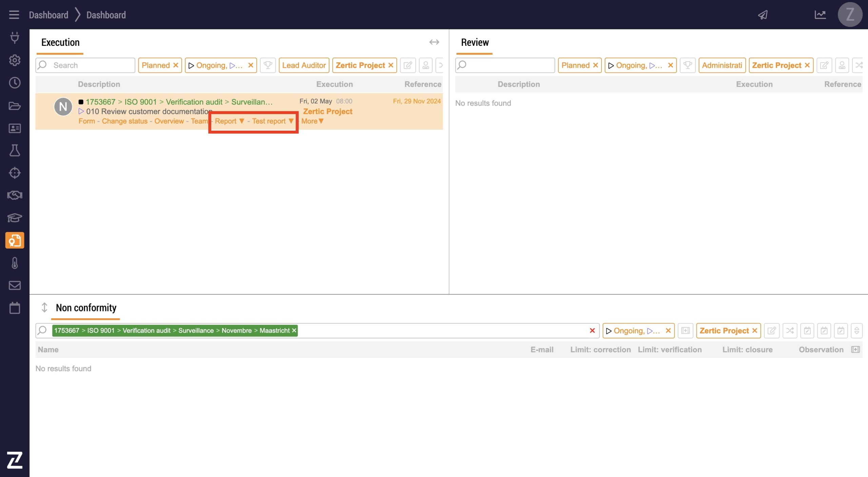
Task: Select the Non conformity tab
Action: pyautogui.click(x=86, y=308)
